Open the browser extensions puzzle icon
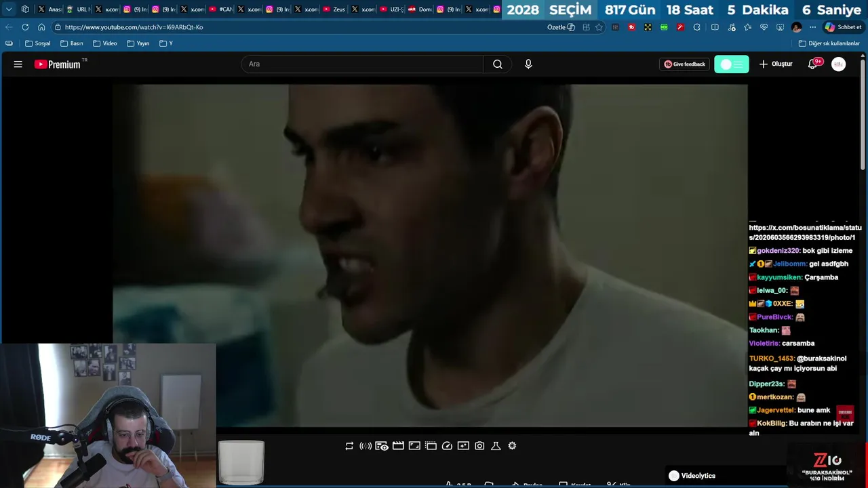The width and height of the screenshot is (868, 488). point(696,27)
